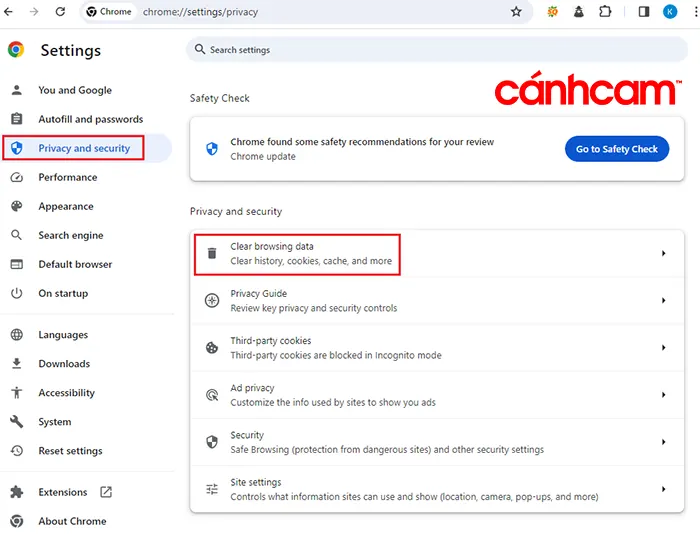The image size is (700, 537).
Task: Click the restore clock icon for Reset settings
Action: coord(17,451)
